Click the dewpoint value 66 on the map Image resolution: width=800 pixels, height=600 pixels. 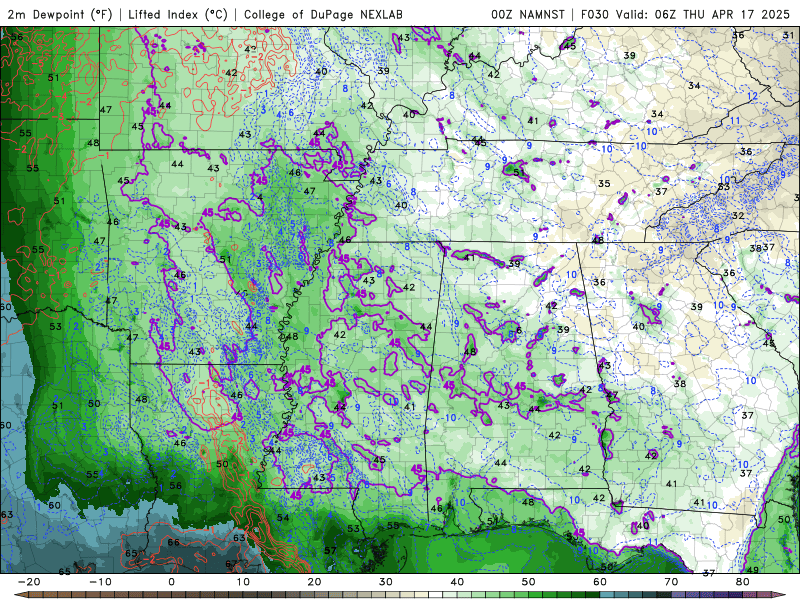coord(173,542)
